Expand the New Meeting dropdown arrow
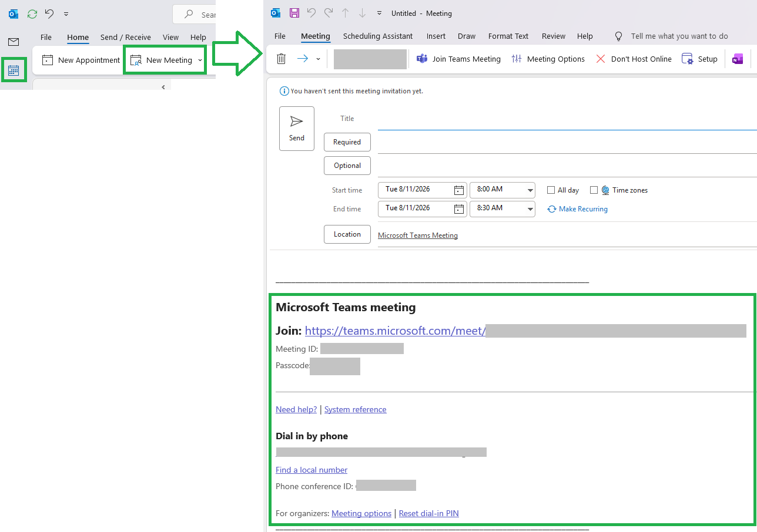Screen dimensions: 757x532 coord(200,60)
